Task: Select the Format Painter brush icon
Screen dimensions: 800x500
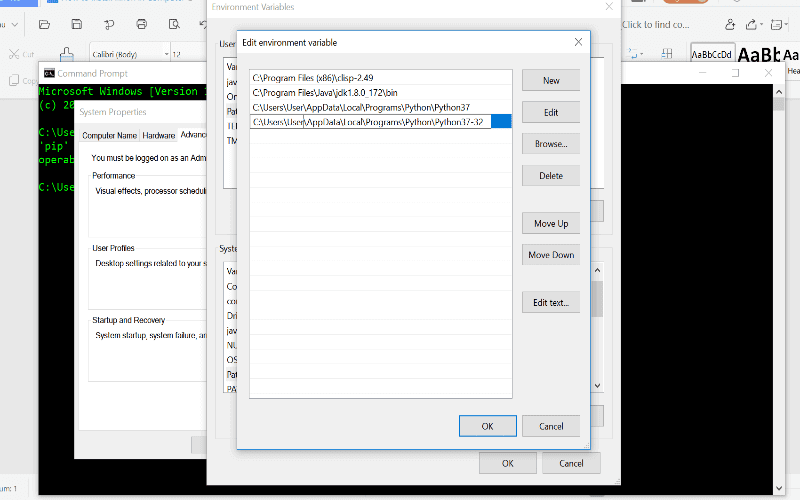Action: tap(66, 54)
